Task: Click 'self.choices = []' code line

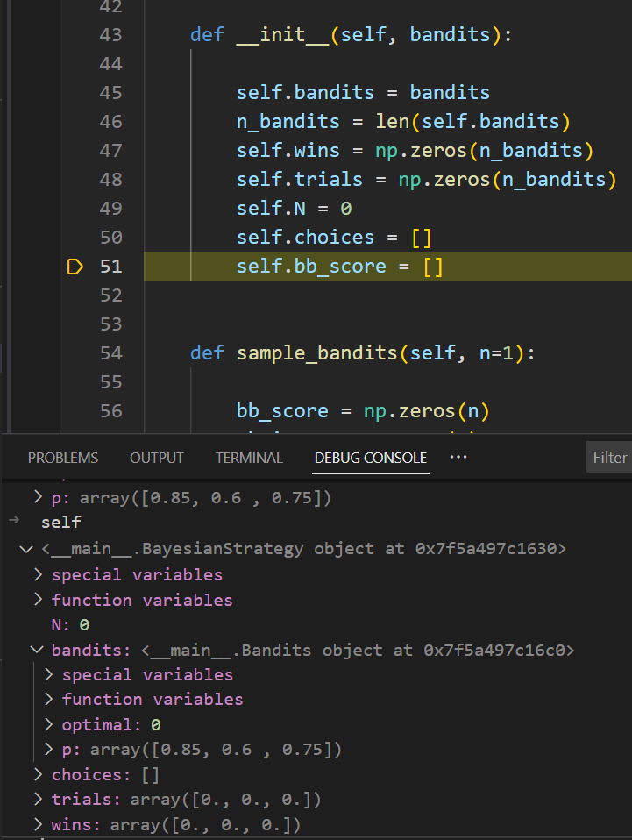Action: click(334, 238)
